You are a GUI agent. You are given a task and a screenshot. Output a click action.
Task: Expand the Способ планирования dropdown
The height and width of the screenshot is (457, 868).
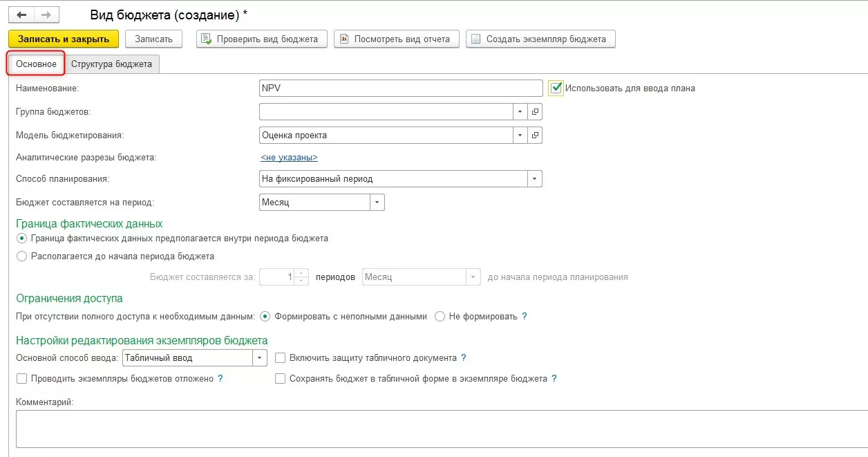pos(534,179)
